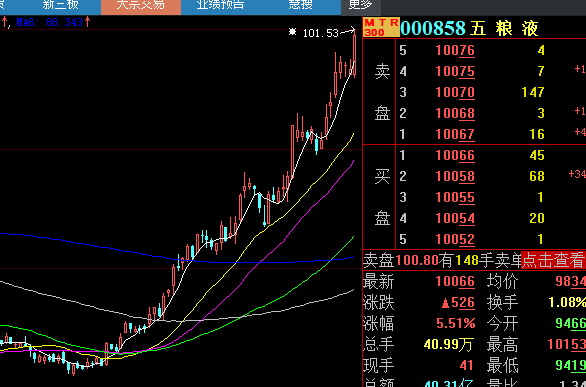
Task: Click the red up-arrow next to MA6 value
Action: [x=87, y=22]
